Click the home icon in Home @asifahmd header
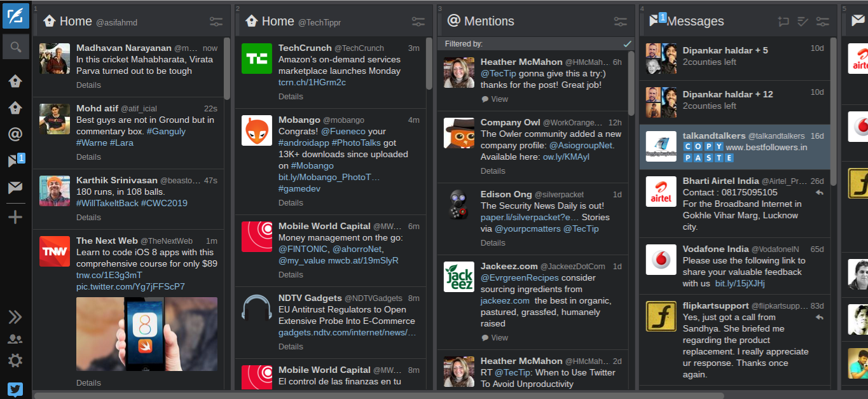Image resolution: width=868 pixels, height=399 pixels. point(49,21)
